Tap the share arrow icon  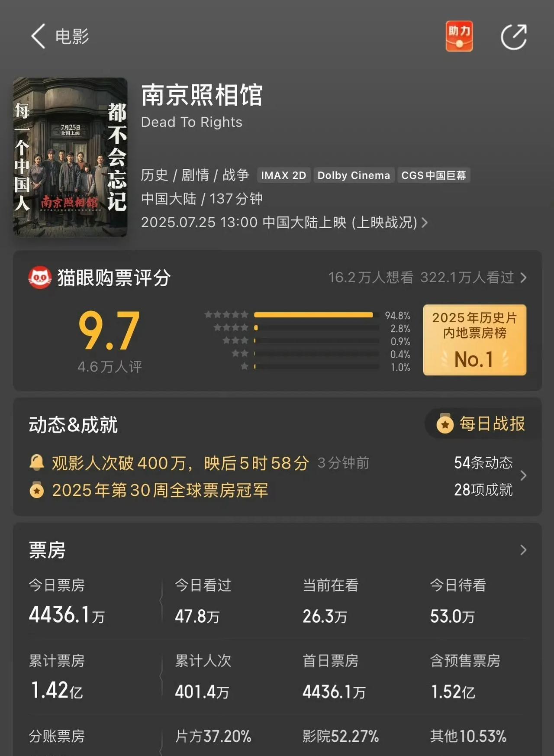(x=514, y=37)
